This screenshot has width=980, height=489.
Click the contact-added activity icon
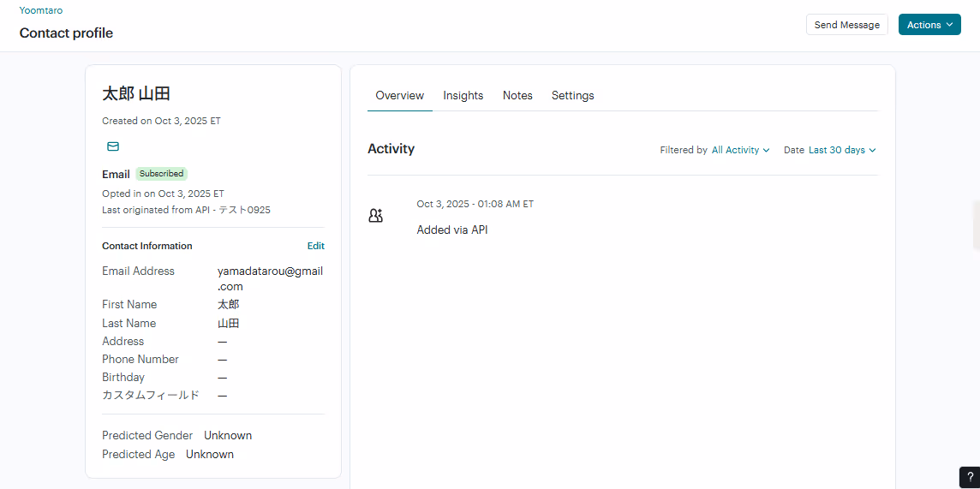375,217
